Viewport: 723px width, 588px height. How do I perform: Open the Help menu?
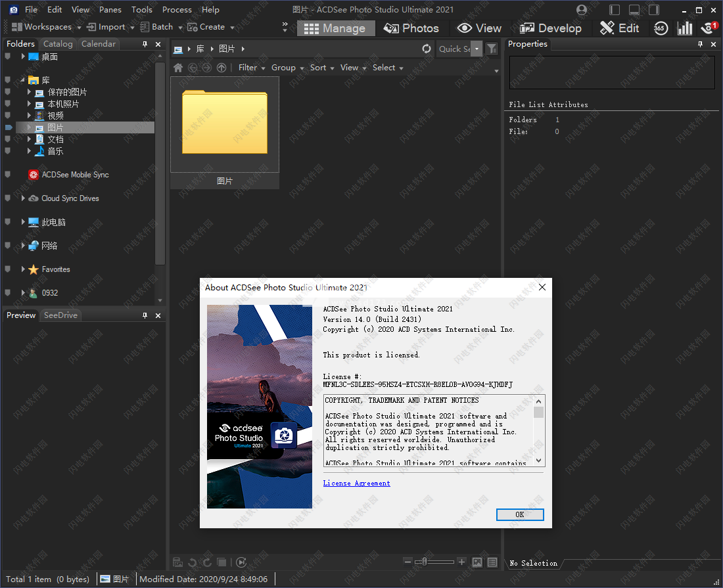click(x=210, y=10)
